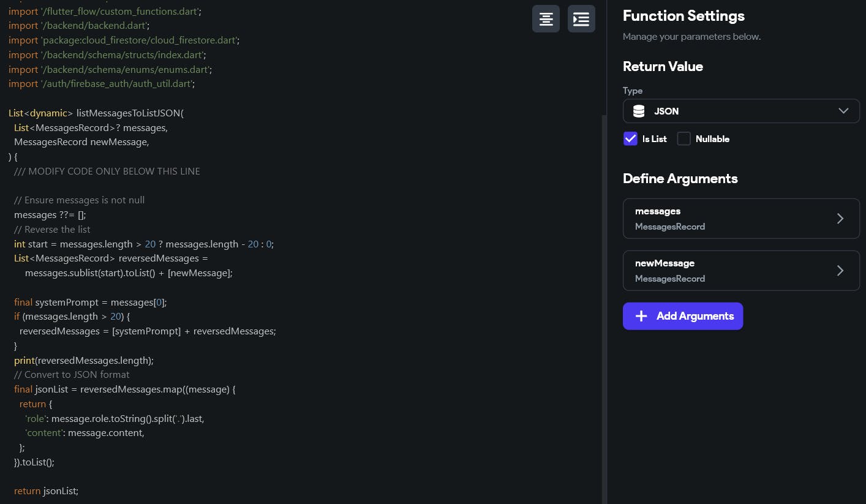Click the JSON database icon
The height and width of the screenshot is (504, 866).
tap(639, 111)
